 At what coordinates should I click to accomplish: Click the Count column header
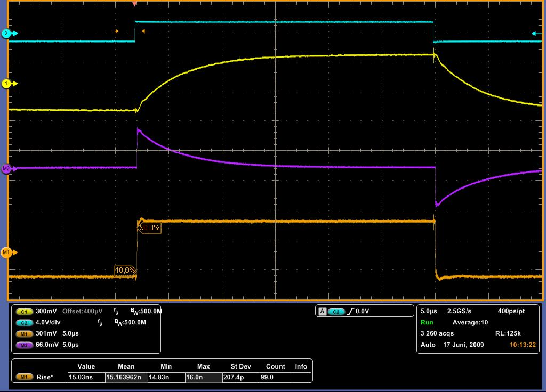coord(276,366)
